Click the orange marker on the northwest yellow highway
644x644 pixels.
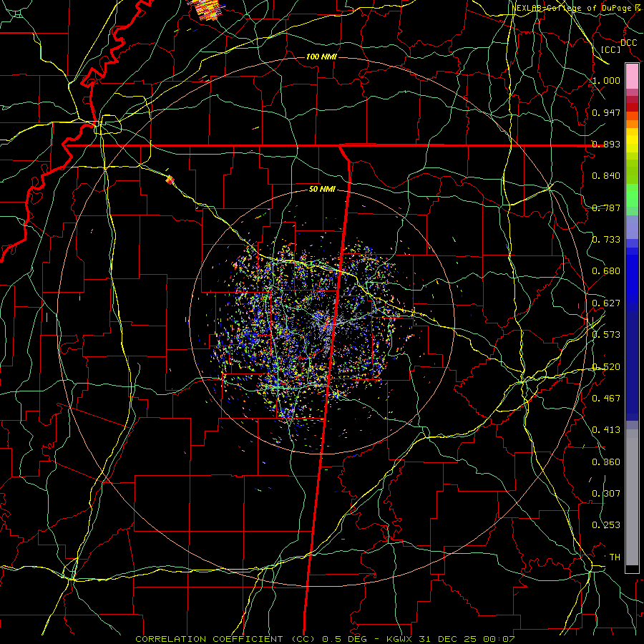(x=170, y=180)
